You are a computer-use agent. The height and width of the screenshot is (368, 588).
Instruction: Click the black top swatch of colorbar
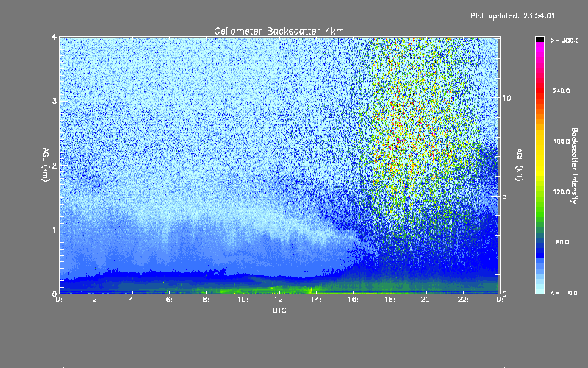click(539, 39)
